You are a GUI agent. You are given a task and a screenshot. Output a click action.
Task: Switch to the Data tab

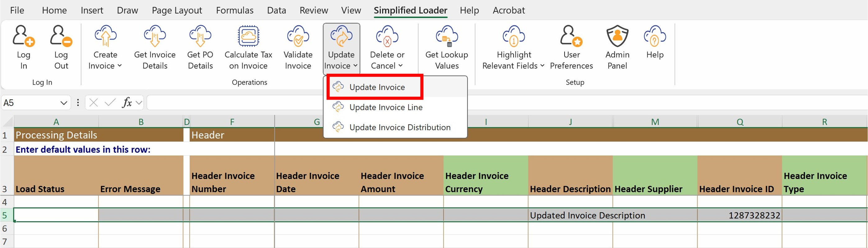276,11
